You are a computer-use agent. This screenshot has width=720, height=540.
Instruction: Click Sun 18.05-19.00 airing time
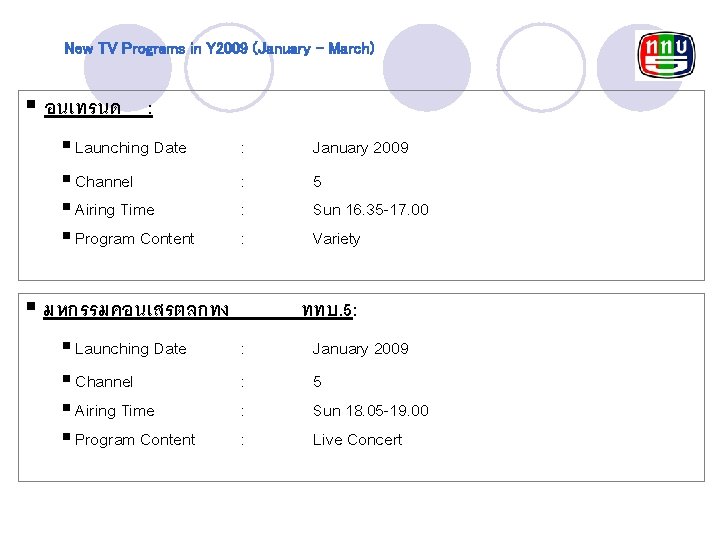(370, 411)
